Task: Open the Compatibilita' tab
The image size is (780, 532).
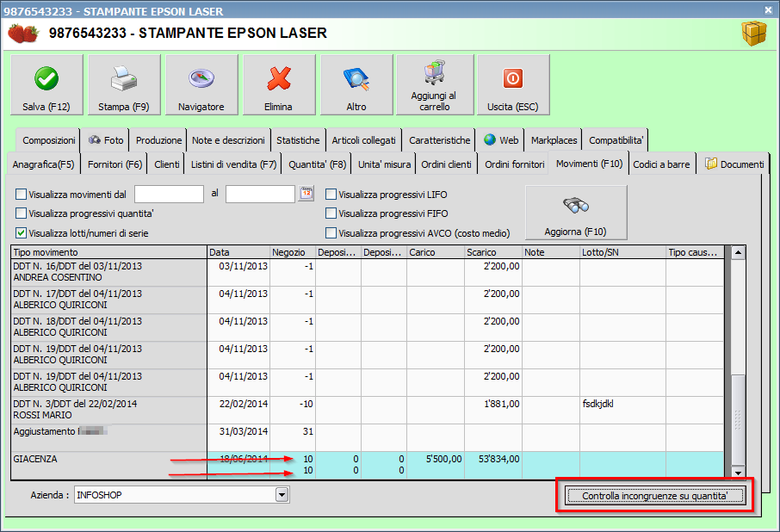Action: click(616, 140)
